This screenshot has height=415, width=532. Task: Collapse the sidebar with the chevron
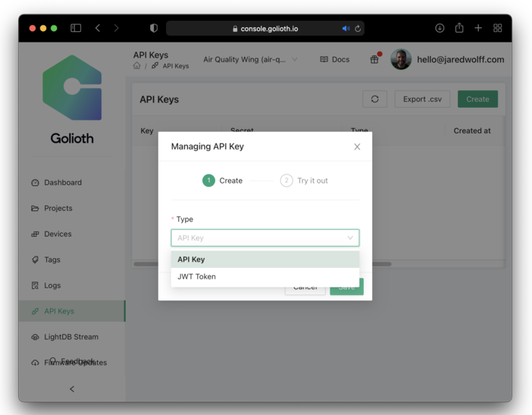point(72,388)
